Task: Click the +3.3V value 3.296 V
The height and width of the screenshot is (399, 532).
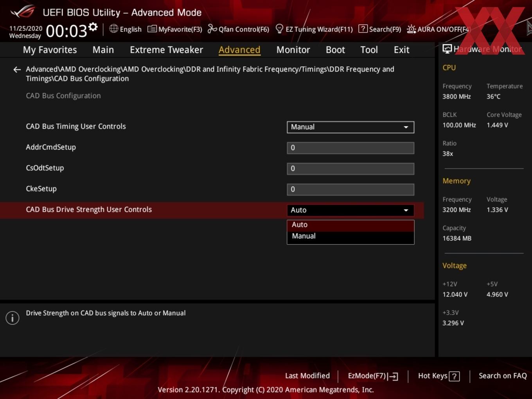Action: click(x=453, y=323)
